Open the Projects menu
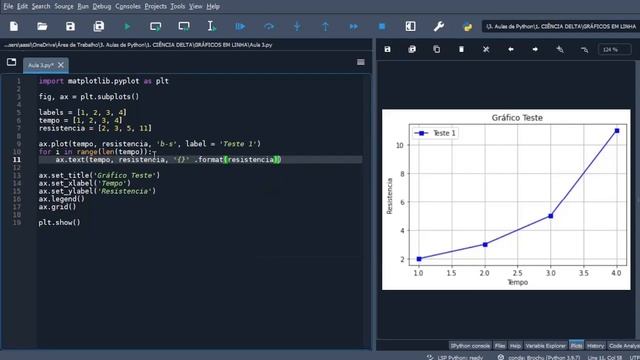 pos(156,6)
